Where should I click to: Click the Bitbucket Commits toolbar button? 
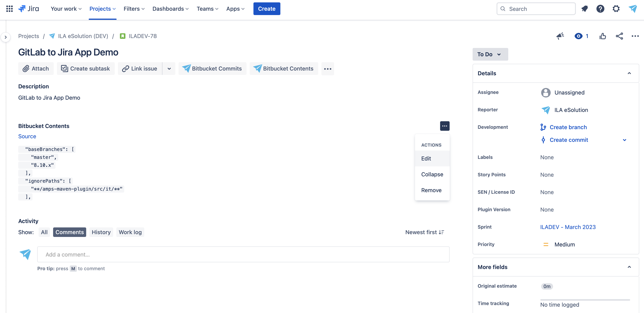point(212,69)
